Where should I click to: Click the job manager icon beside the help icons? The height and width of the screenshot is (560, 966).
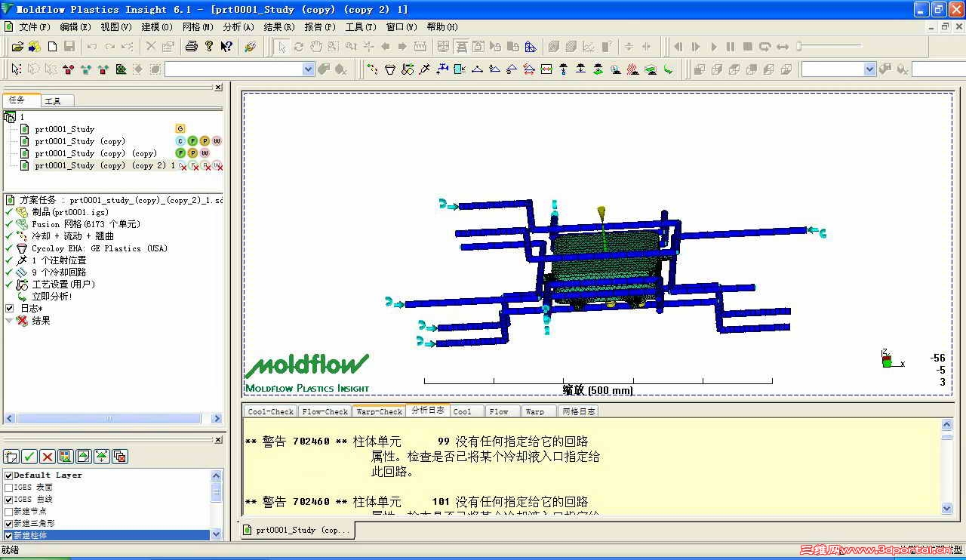[x=251, y=46]
